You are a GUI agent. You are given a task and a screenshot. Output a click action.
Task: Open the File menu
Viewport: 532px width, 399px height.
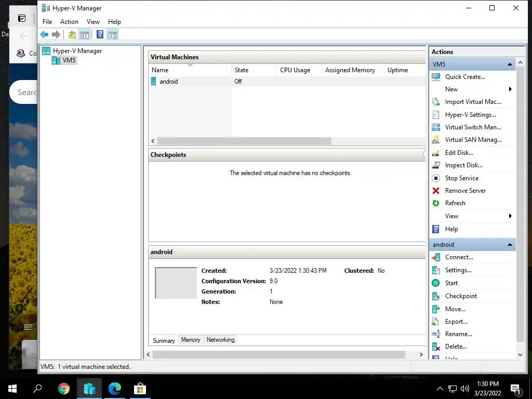coord(47,22)
